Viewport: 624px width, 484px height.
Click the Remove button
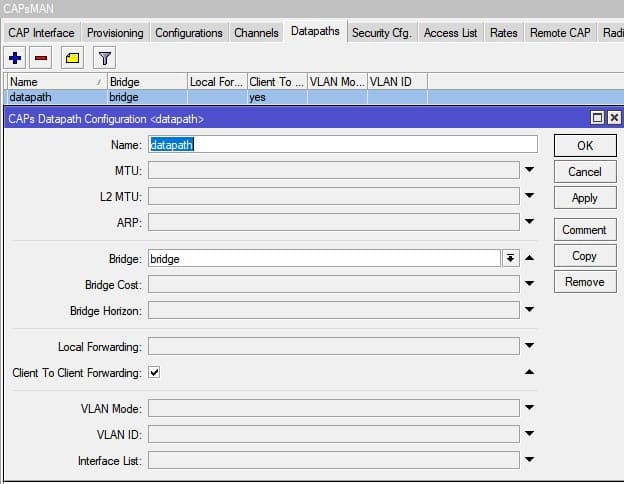click(585, 282)
